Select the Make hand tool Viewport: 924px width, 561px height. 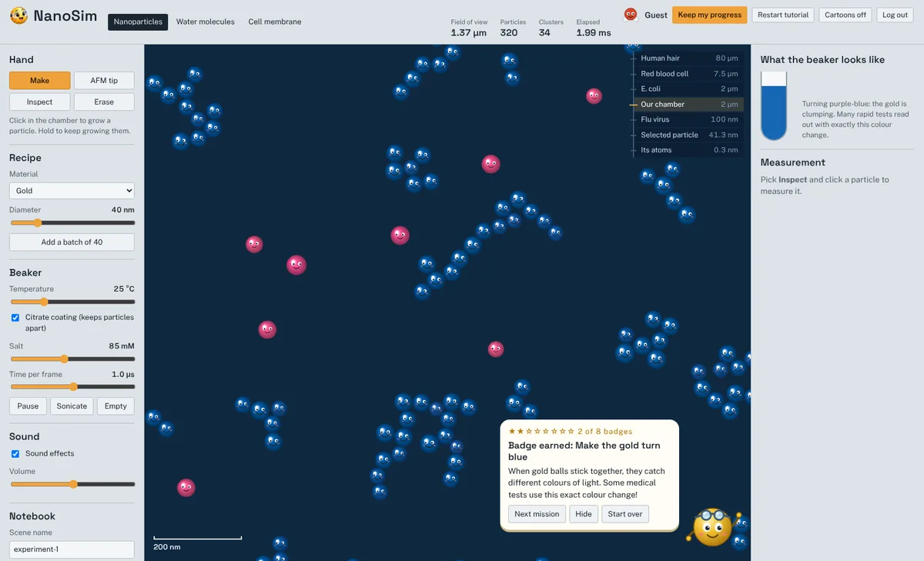(40, 81)
